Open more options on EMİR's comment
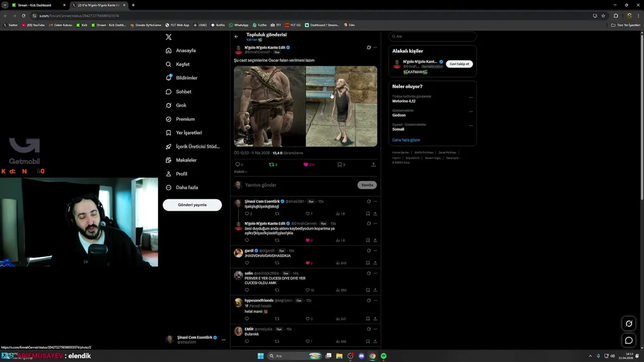Image resolution: width=644 pixels, height=362 pixels. 375,329
